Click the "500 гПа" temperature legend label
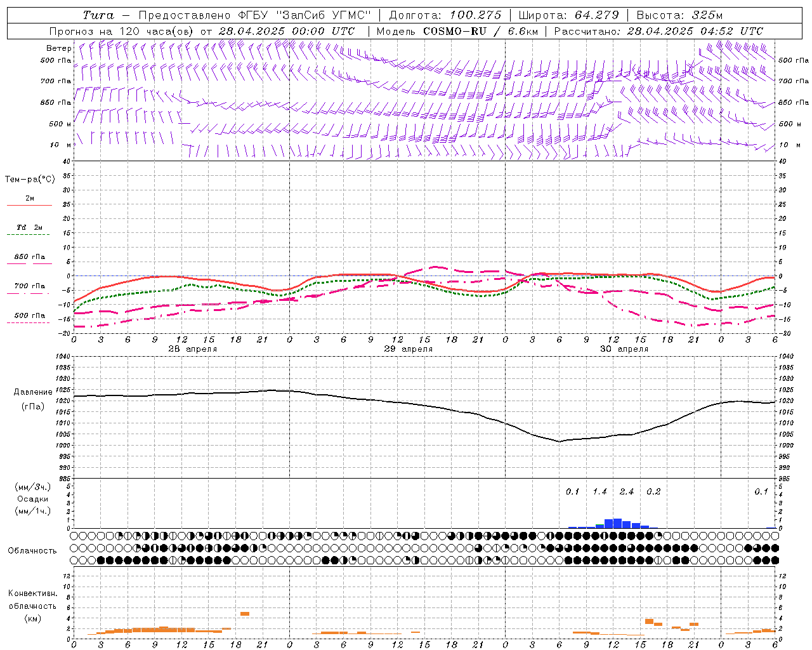The height and width of the screenshot is (650, 812). click(30, 315)
